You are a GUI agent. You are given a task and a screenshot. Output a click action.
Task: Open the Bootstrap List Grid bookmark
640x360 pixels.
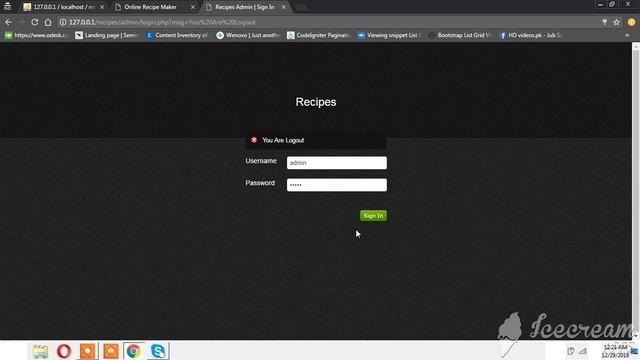pyautogui.click(x=460, y=36)
